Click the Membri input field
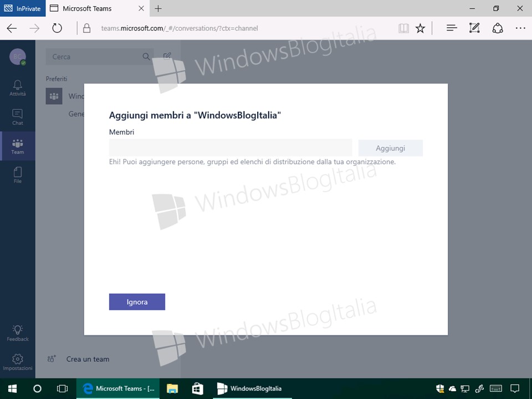The image size is (532, 399). [x=231, y=148]
